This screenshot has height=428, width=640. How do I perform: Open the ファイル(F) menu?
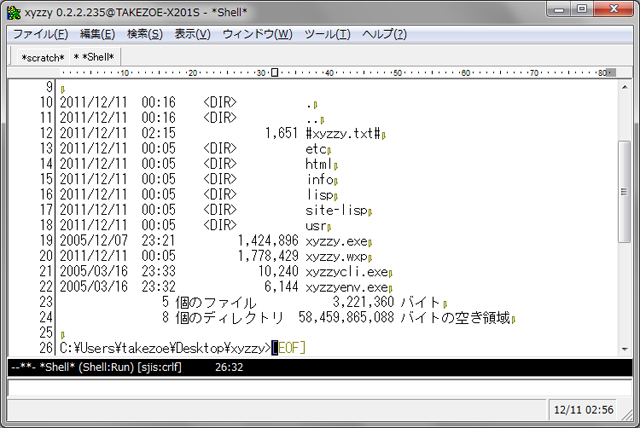tap(40, 34)
